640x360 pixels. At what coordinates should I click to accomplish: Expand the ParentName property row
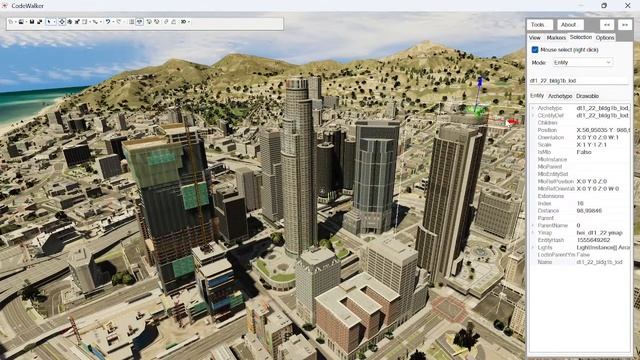coord(533,225)
